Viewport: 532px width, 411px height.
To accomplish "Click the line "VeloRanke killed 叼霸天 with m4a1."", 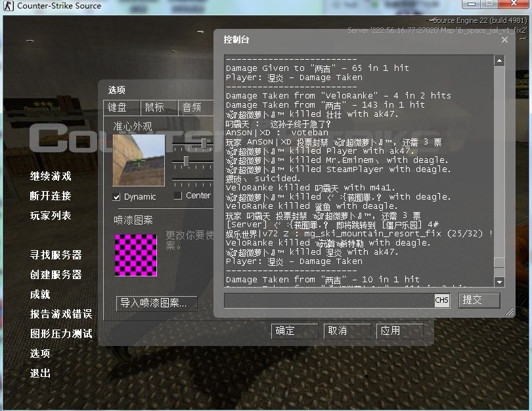I will [x=311, y=188].
